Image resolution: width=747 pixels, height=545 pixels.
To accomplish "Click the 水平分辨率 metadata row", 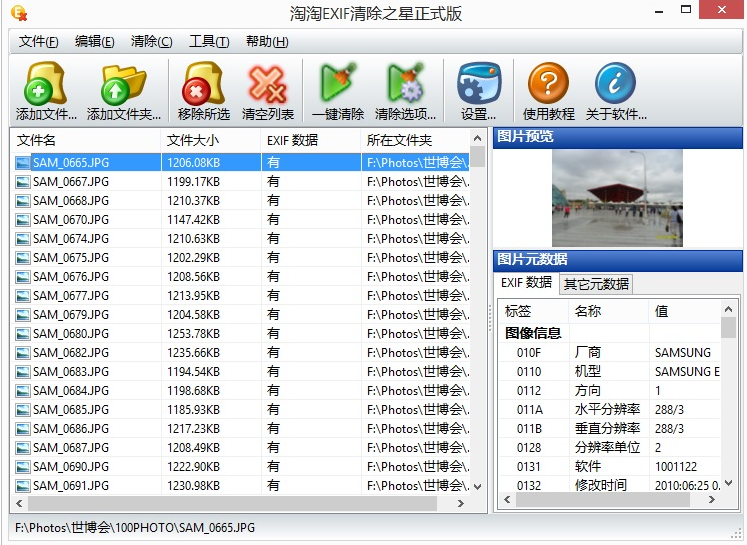I will click(x=610, y=410).
